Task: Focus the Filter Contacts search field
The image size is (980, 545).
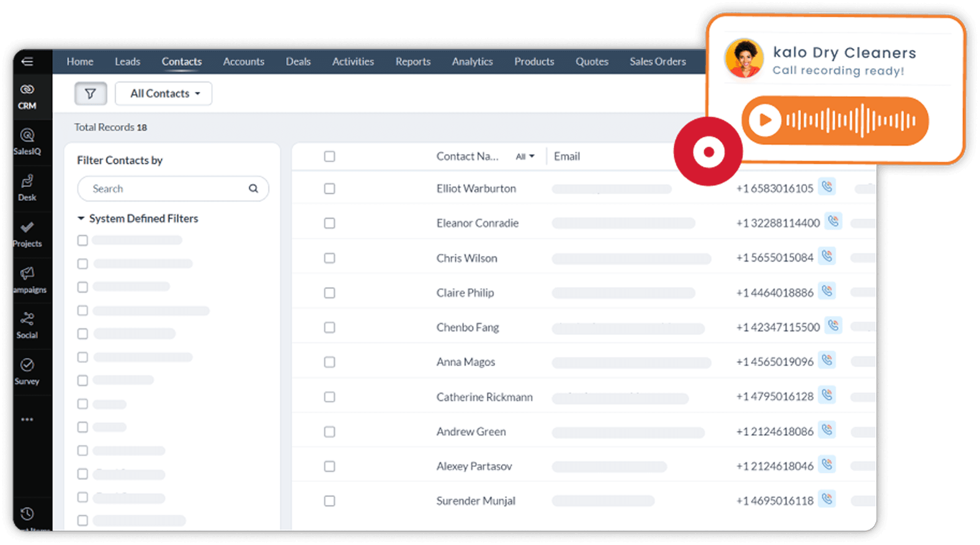Action: [173, 189]
